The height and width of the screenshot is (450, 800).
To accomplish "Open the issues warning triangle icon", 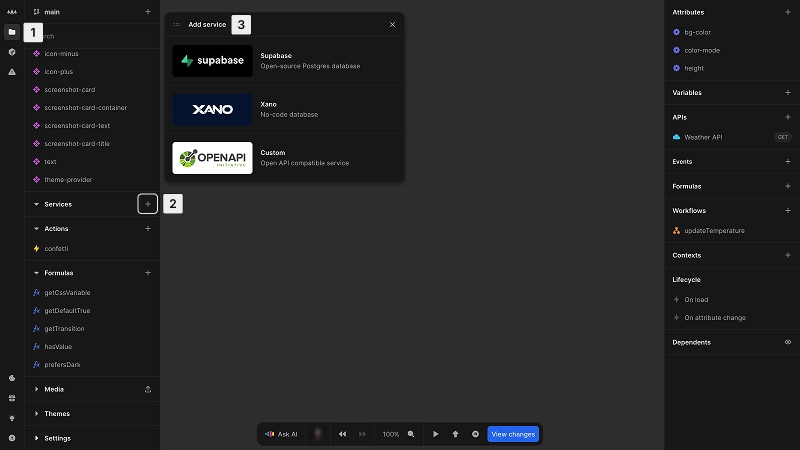I will [x=12, y=72].
